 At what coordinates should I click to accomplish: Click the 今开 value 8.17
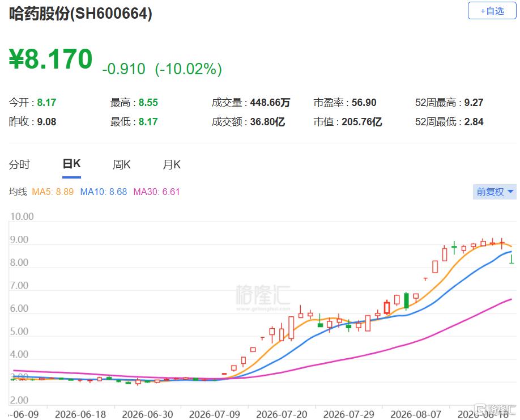[x=46, y=103]
